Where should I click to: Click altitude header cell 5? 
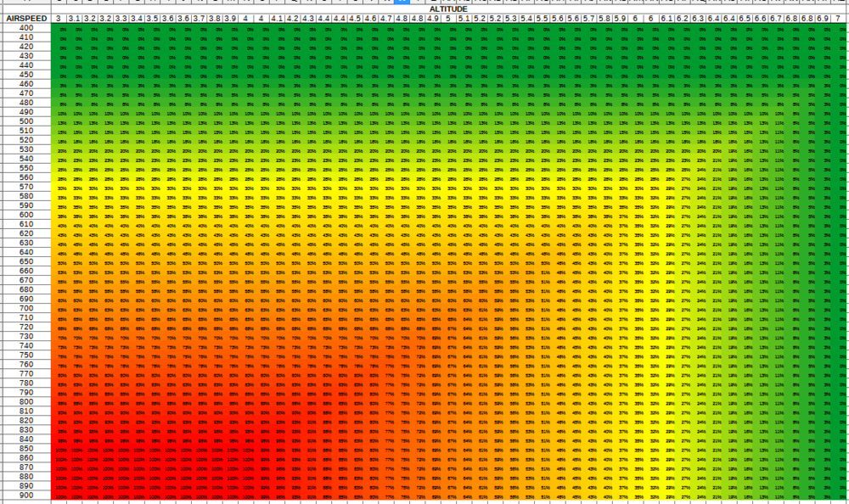coord(449,19)
